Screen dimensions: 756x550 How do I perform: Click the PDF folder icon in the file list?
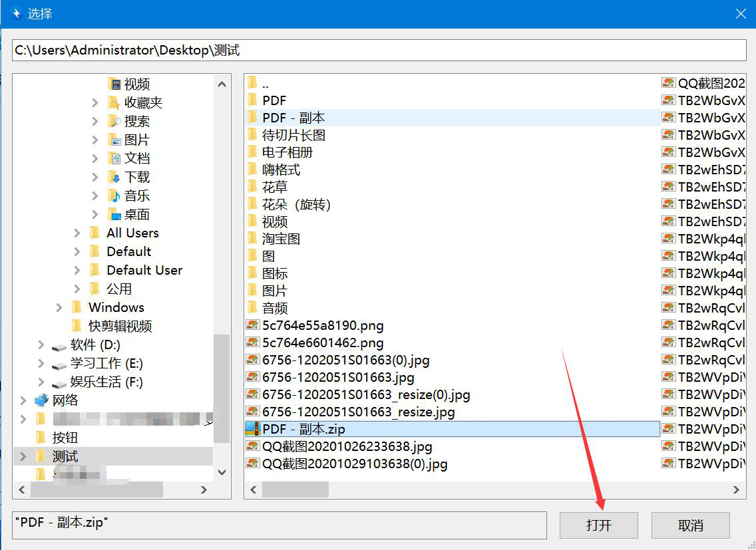[252, 100]
